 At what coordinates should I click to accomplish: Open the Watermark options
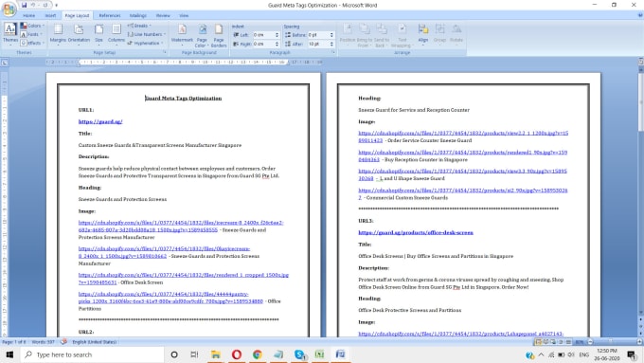(182, 34)
